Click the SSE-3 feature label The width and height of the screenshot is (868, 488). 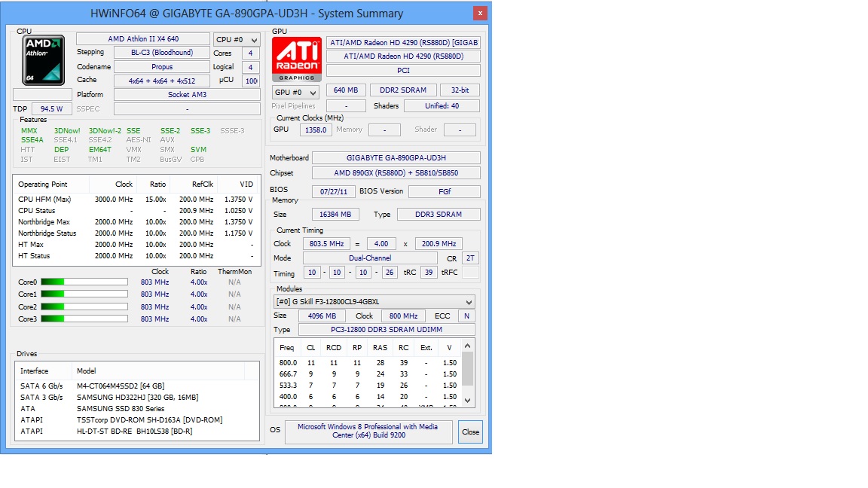(200, 130)
